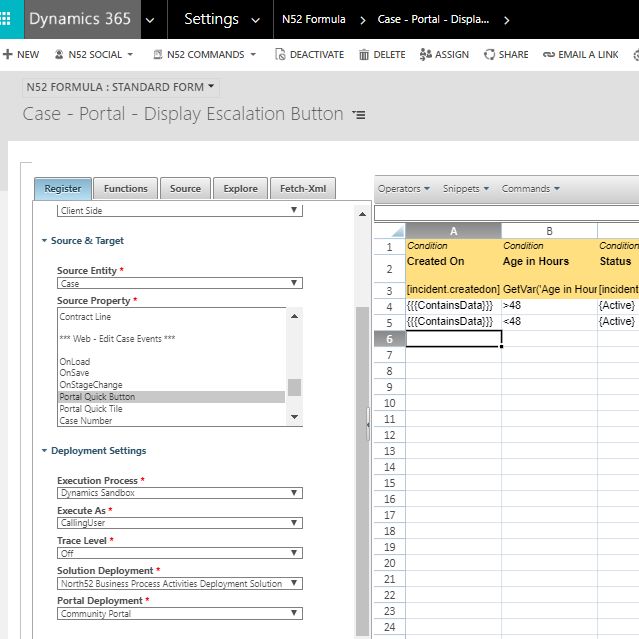Select column B header

[549, 231]
